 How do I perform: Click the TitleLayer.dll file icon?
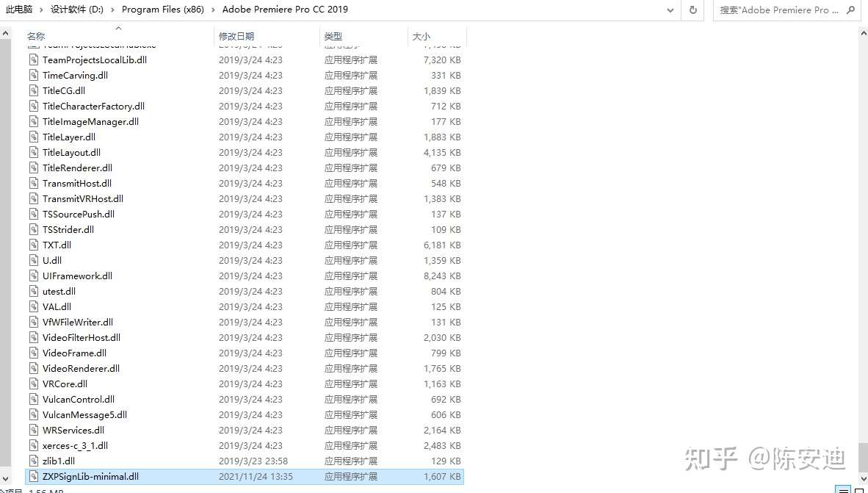35,137
